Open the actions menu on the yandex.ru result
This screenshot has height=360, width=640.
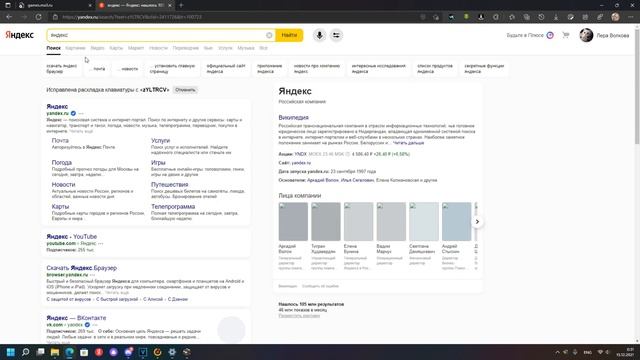(81, 113)
